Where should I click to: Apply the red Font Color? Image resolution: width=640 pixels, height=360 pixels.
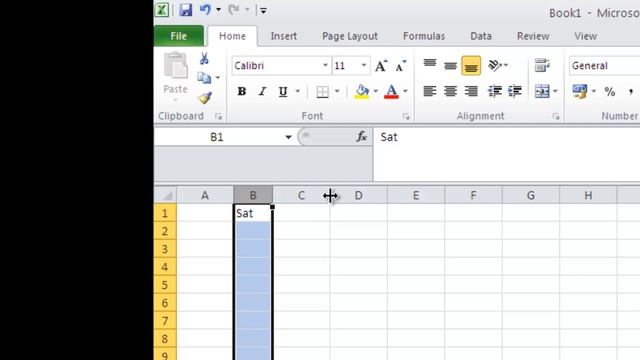(391, 91)
